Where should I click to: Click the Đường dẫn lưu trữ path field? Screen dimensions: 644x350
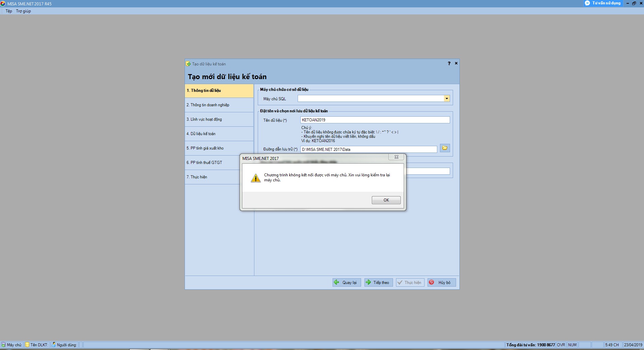coord(368,150)
